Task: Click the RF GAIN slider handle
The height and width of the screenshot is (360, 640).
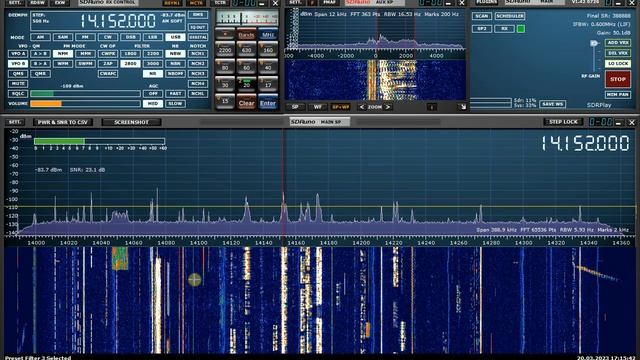Action: (x=594, y=43)
